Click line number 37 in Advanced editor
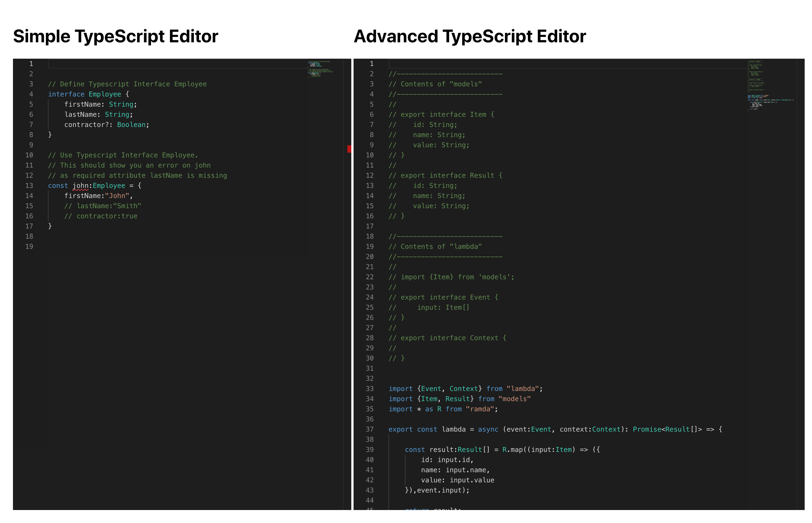The image size is (812, 523). coord(370,429)
